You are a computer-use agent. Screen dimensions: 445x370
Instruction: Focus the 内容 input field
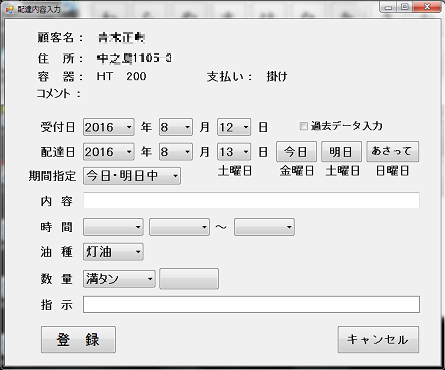tap(251, 201)
